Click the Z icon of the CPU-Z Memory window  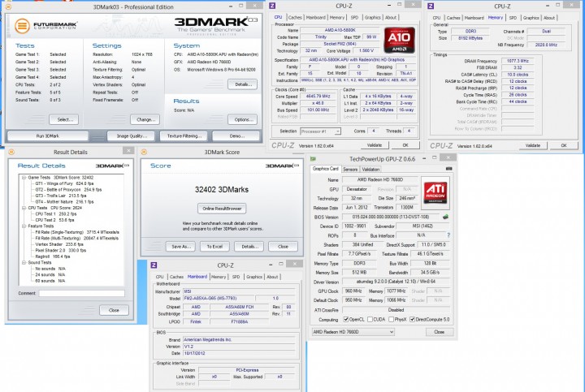[431, 6]
